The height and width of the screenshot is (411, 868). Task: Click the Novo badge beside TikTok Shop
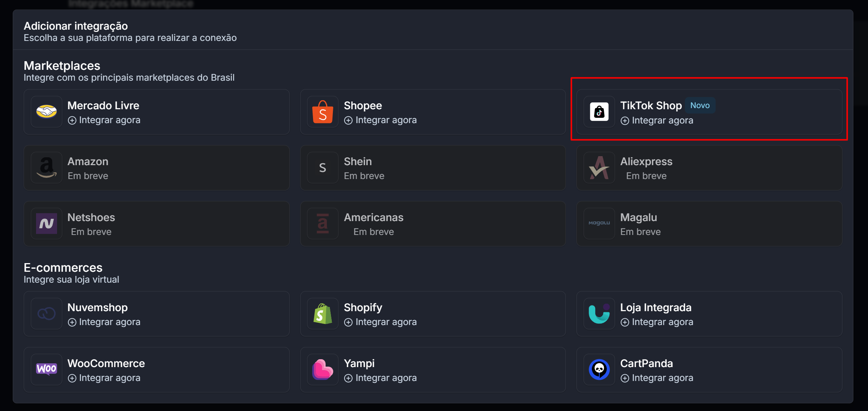tap(700, 105)
